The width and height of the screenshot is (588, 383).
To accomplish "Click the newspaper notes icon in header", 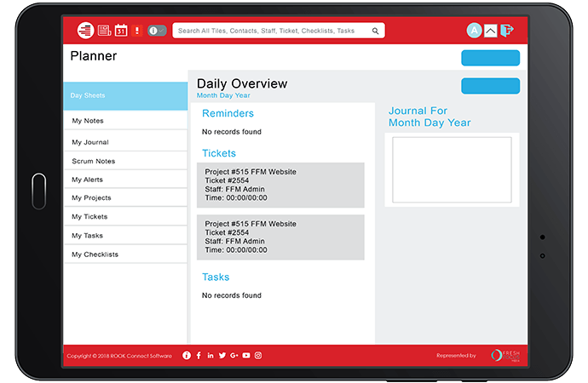I will (104, 31).
